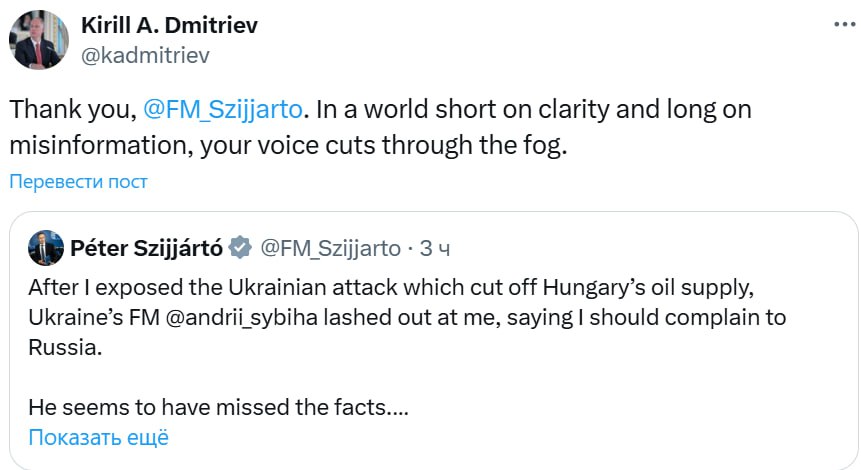Click the @kadmitriev handle
861x470 pixels.
click(x=145, y=55)
